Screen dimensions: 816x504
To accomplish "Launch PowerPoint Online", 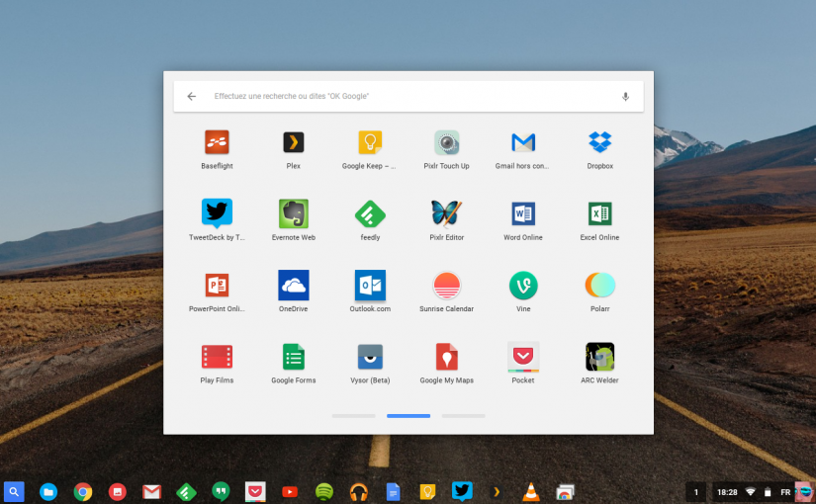I will (217, 285).
